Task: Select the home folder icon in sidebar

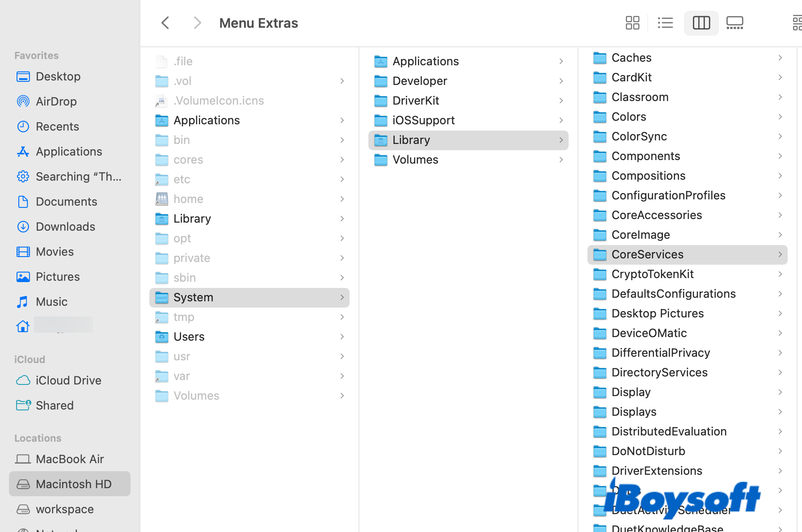Action: [23, 326]
